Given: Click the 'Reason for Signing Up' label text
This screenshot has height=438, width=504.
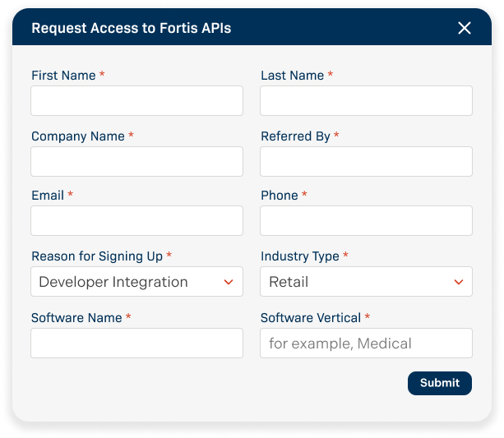Looking at the screenshot, I should pyautogui.click(x=97, y=256).
